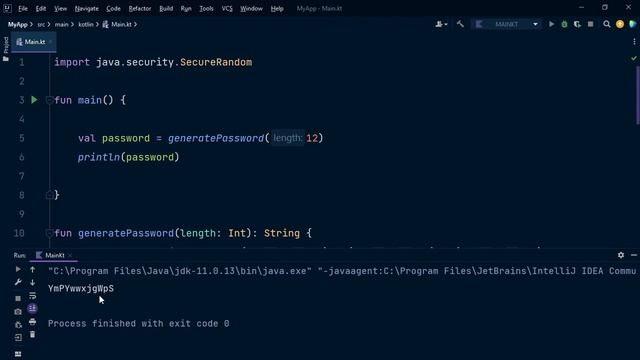Collapse generatePassword function fold marker
640x360 pixels.
coord(49,233)
